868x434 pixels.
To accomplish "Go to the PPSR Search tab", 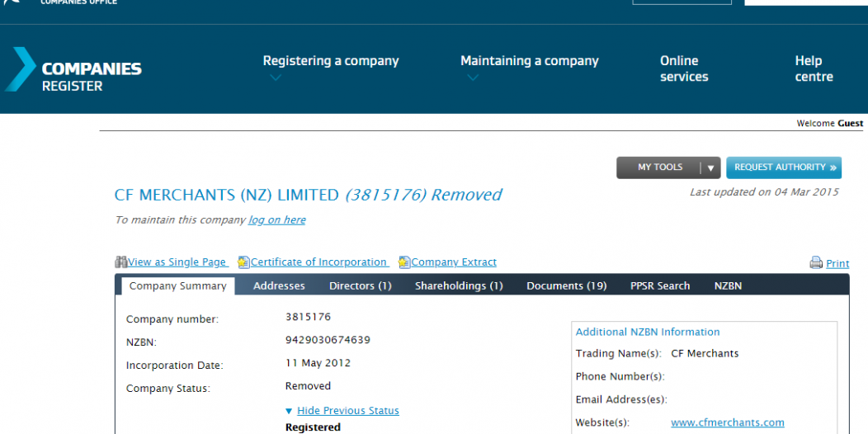I will click(x=659, y=286).
